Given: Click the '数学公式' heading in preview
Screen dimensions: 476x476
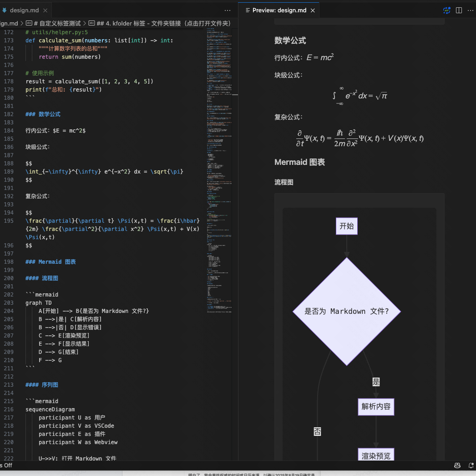Looking at the screenshot, I should point(290,41).
